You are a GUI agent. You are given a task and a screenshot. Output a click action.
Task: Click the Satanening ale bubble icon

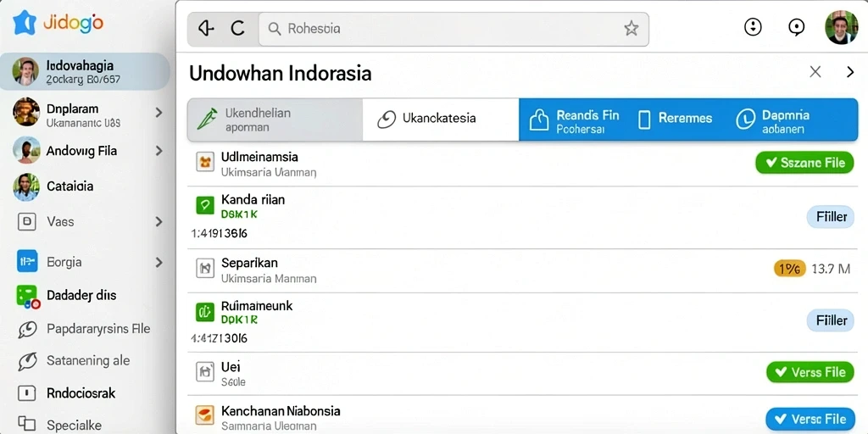click(27, 361)
